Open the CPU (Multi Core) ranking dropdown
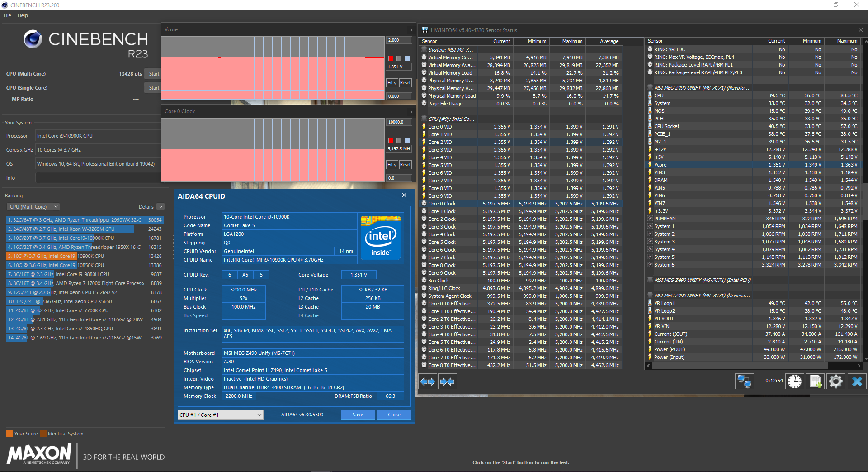 [33, 207]
